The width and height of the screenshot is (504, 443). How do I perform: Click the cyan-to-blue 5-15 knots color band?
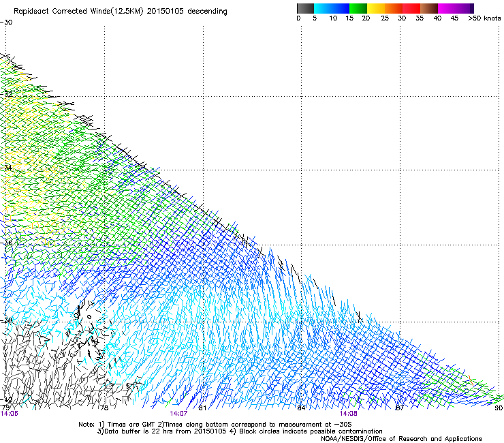(x=332, y=8)
